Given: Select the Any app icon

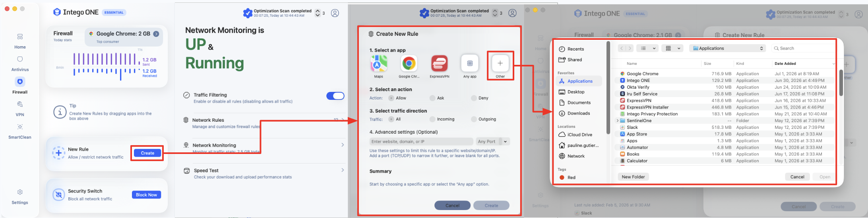Looking at the screenshot, I should coord(470,63).
